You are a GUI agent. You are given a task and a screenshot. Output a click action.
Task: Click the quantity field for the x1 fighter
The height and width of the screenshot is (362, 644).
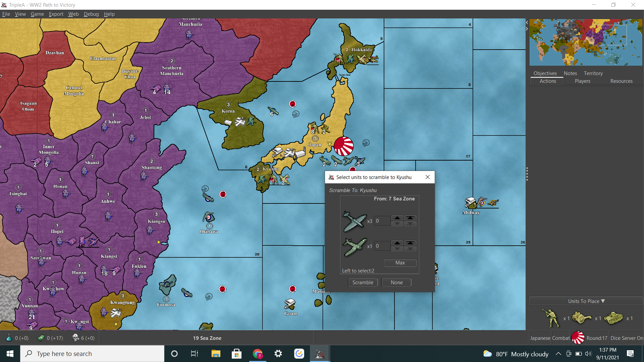(382, 246)
